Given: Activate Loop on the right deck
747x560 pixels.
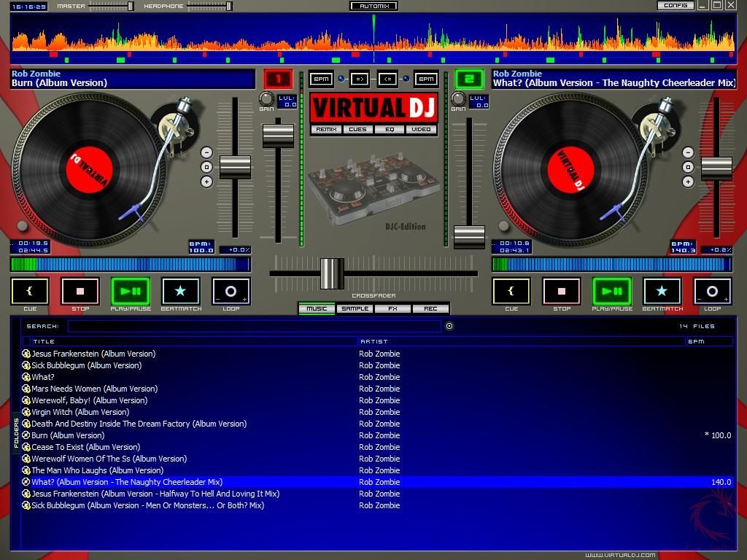Looking at the screenshot, I should pyautogui.click(x=713, y=291).
